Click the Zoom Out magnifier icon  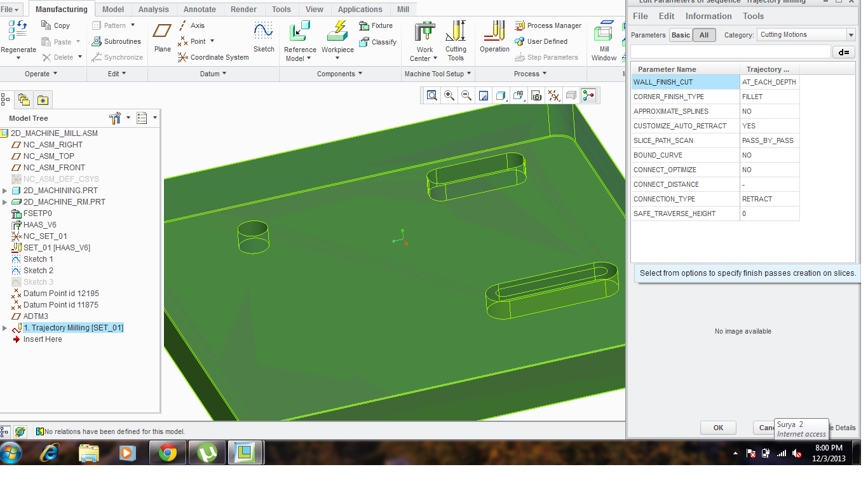[x=466, y=95]
